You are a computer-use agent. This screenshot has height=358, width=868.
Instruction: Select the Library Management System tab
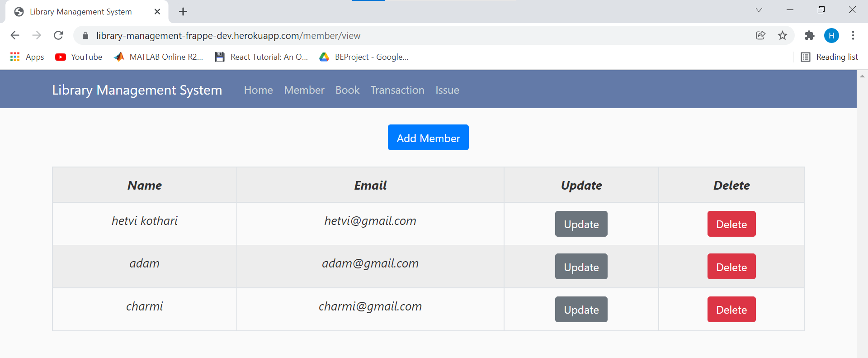[87, 12]
